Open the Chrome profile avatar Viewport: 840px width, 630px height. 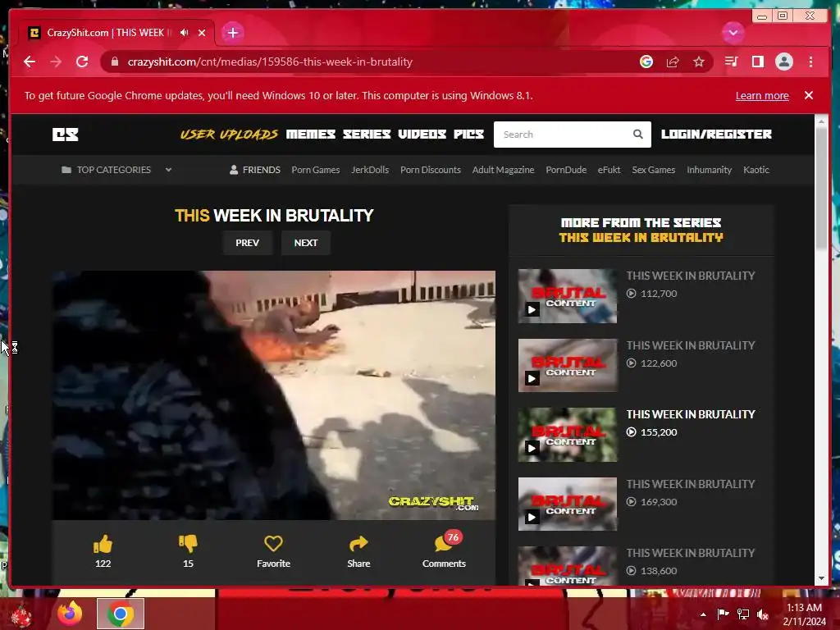pos(783,62)
